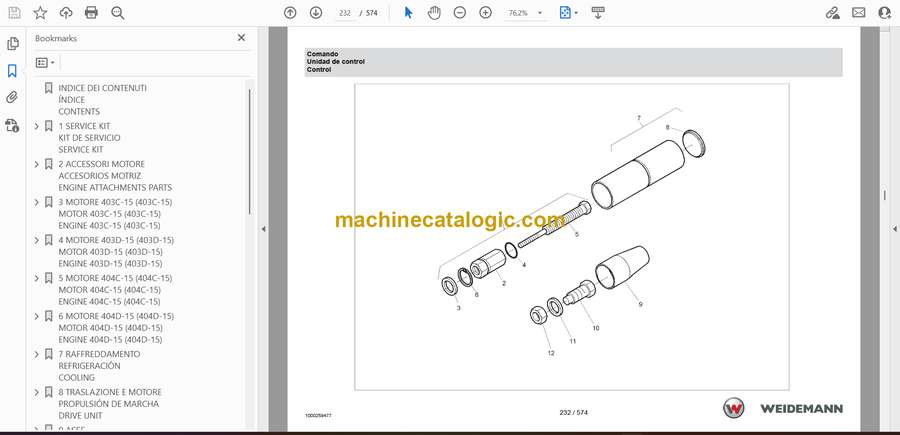Click the '232 / 574' page footer text

[573, 413]
